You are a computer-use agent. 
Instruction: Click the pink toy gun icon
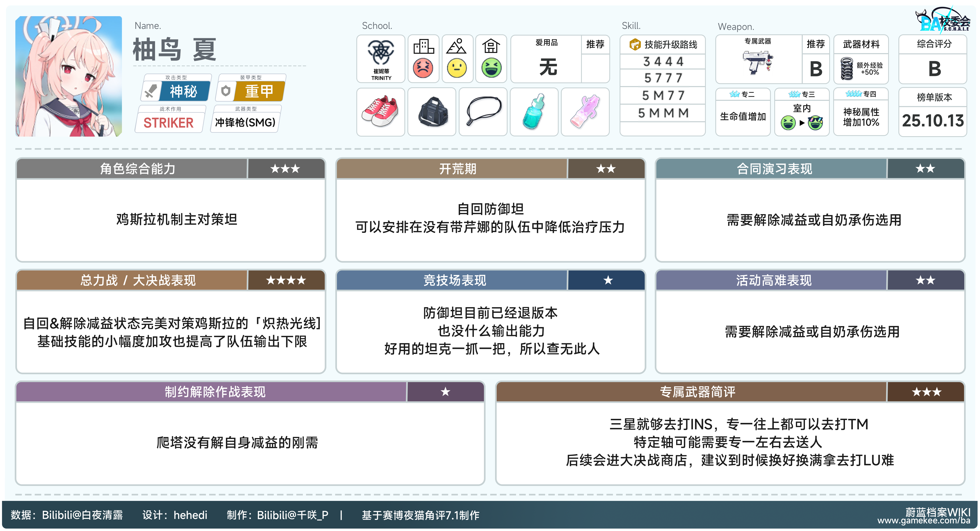click(585, 111)
